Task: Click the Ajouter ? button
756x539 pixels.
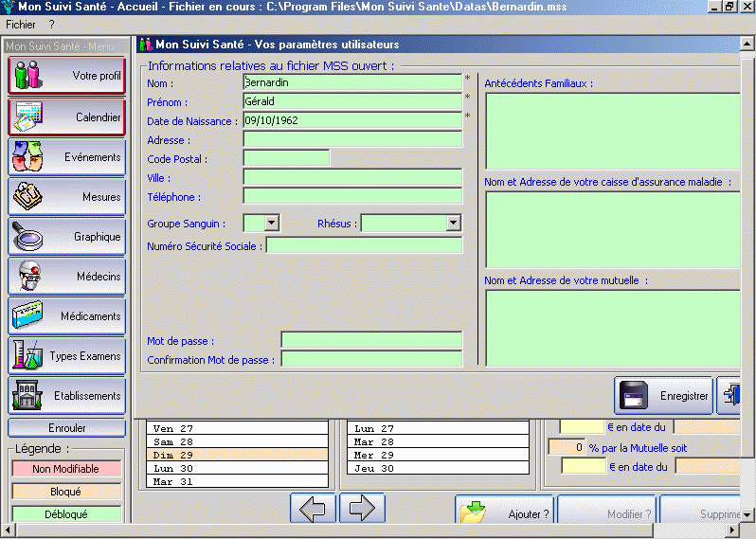Action: pos(505,510)
